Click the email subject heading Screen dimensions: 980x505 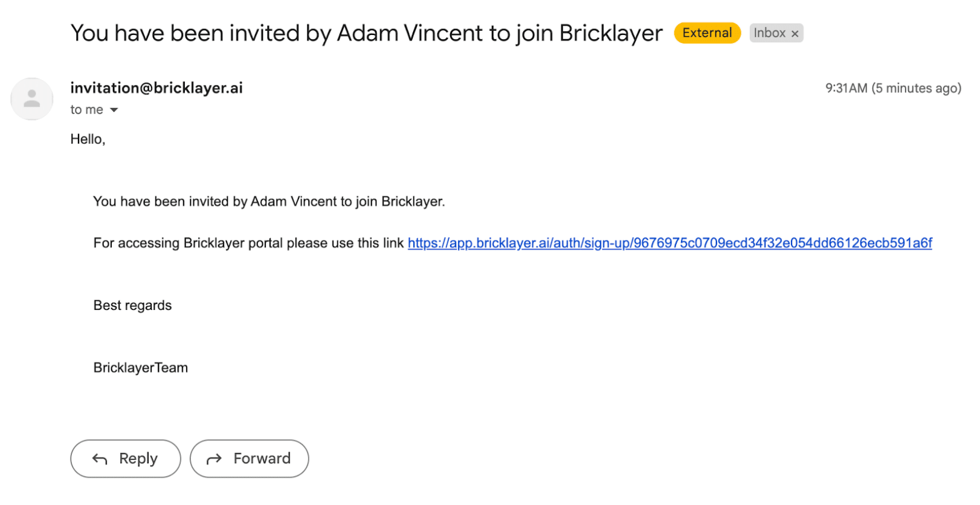366,33
